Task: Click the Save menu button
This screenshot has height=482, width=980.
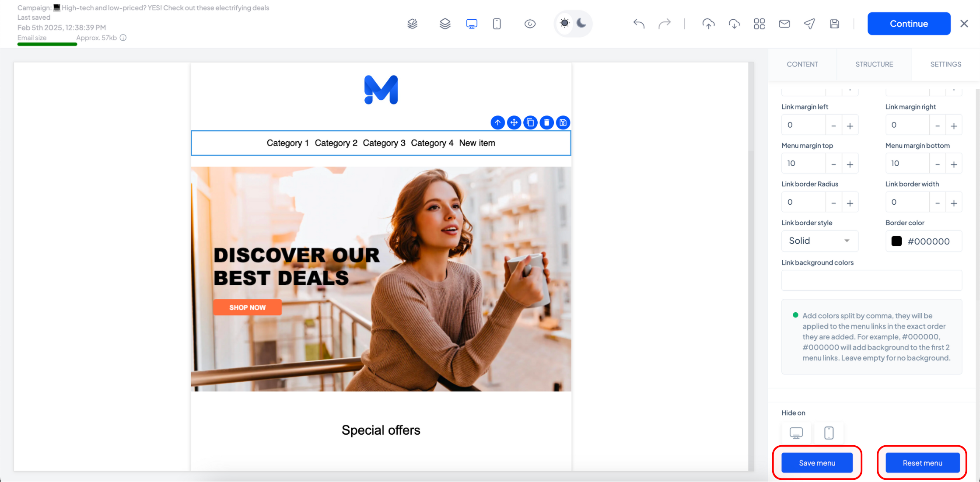Action: [x=817, y=463]
